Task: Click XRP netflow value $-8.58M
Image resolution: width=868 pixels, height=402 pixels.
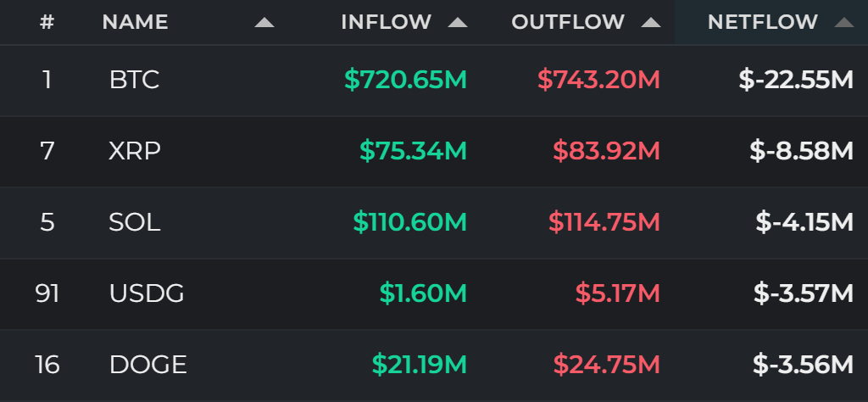Action: (x=802, y=151)
